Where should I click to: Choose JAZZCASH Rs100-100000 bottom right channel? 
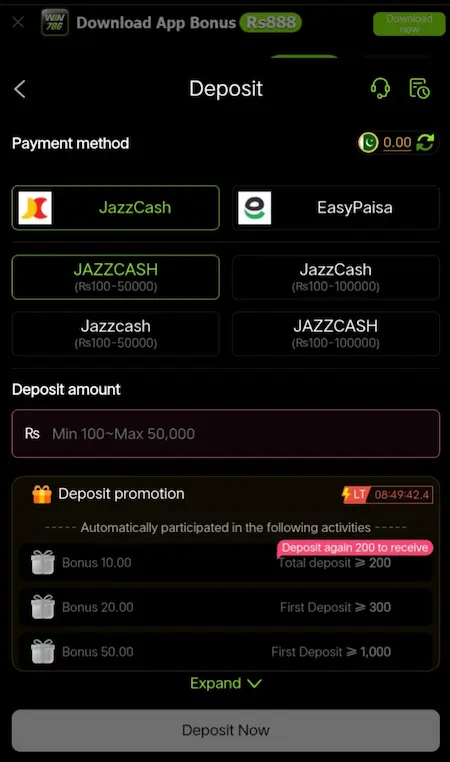point(336,333)
